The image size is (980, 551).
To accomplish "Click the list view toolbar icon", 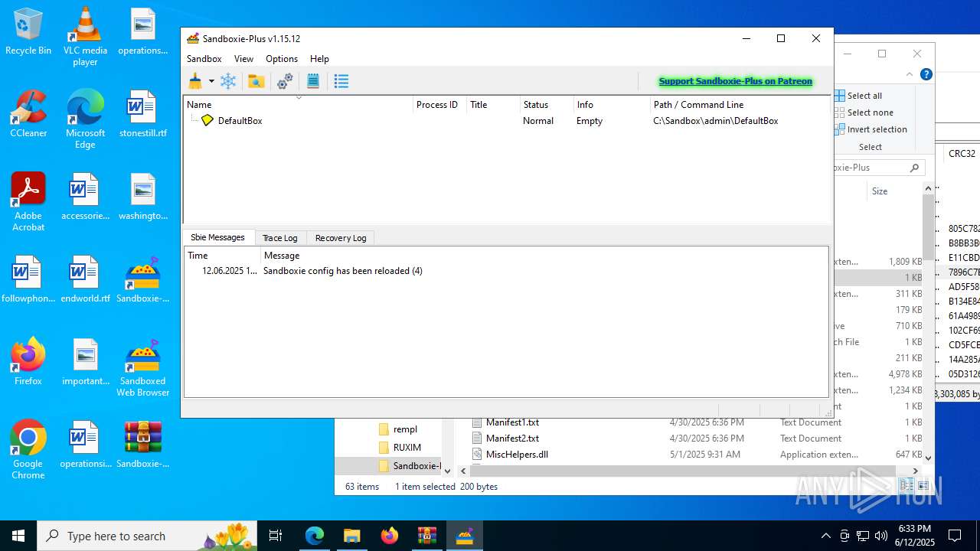I will pos(341,81).
